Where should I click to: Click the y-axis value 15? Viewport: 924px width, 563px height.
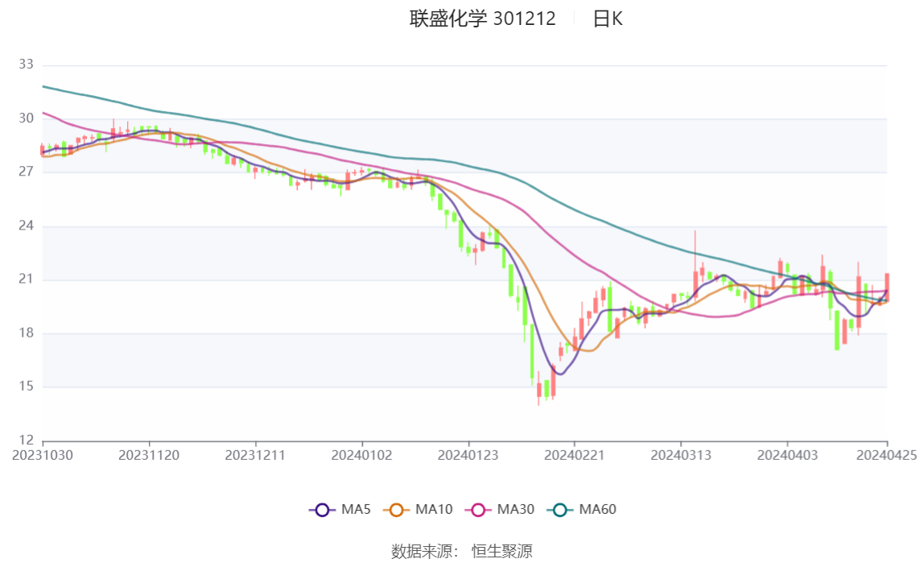point(26,386)
